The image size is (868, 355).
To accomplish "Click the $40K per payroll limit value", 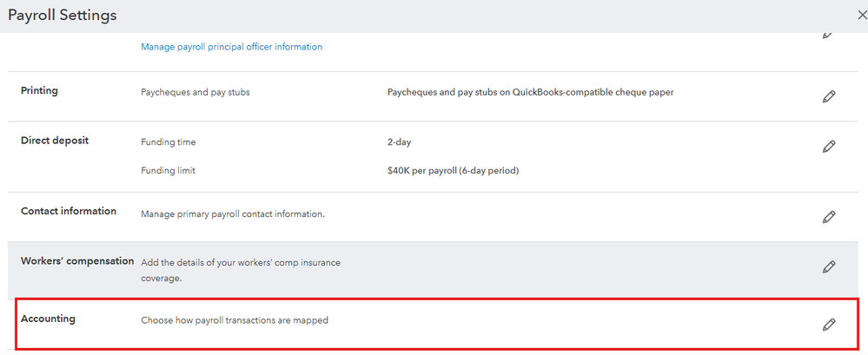I will [x=453, y=170].
